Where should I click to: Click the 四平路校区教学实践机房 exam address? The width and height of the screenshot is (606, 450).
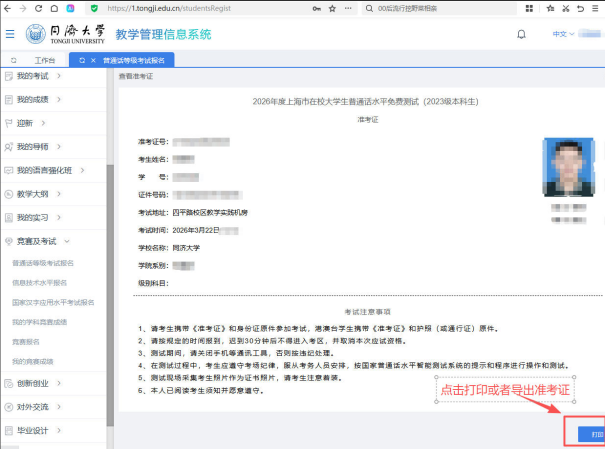click(210, 213)
